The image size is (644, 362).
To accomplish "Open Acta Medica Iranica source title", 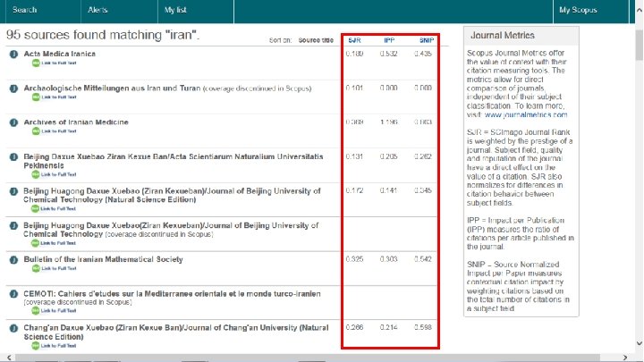I will (x=60, y=54).
